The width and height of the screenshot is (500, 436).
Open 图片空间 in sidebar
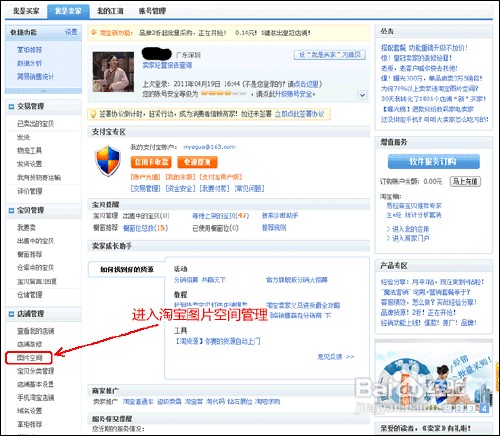tap(30, 358)
